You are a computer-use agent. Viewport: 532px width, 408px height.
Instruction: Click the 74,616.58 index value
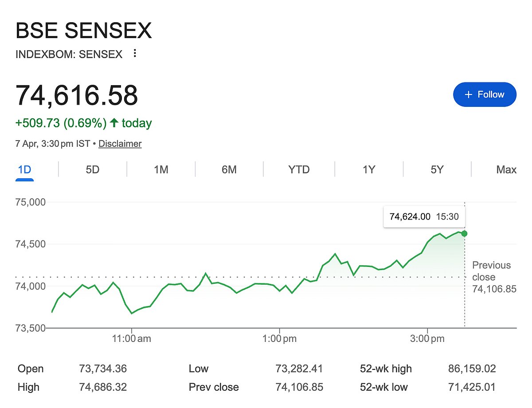(x=77, y=95)
